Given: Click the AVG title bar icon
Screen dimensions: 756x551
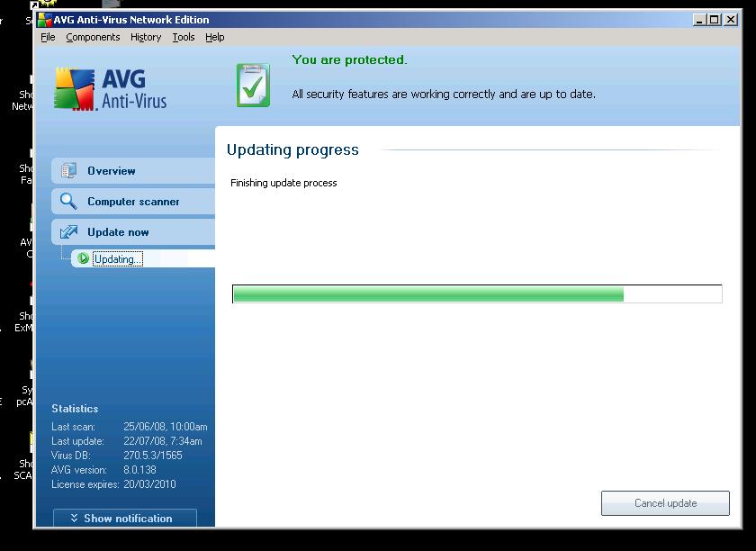Looking at the screenshot, I should [x=44, y=20].
